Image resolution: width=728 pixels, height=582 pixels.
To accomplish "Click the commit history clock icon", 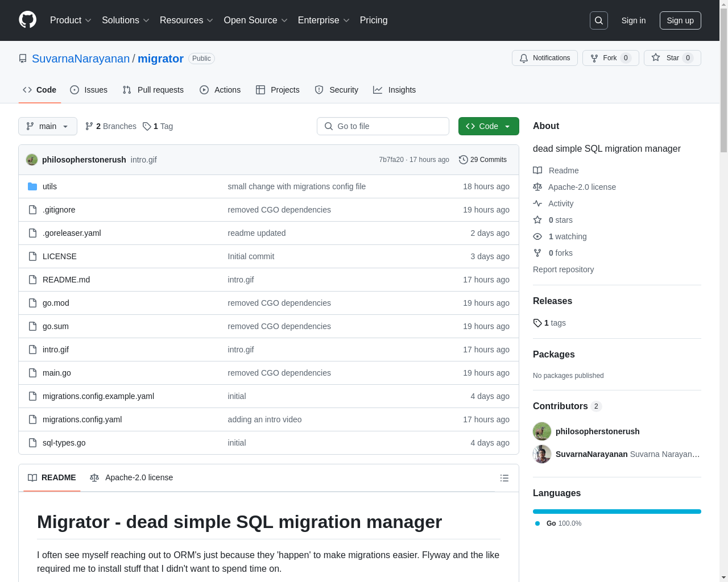I will point(464,160).
